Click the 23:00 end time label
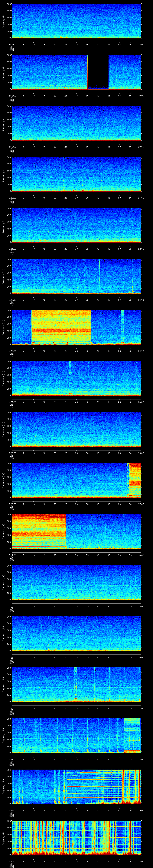153x868 pixels. [141, 300]
